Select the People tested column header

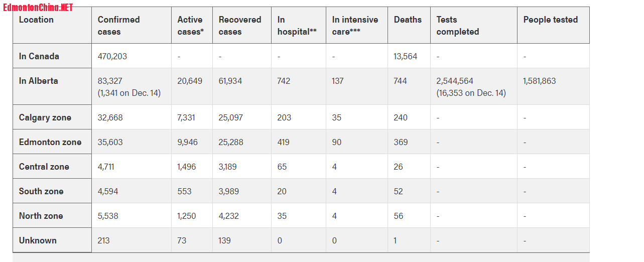[550, 20]
